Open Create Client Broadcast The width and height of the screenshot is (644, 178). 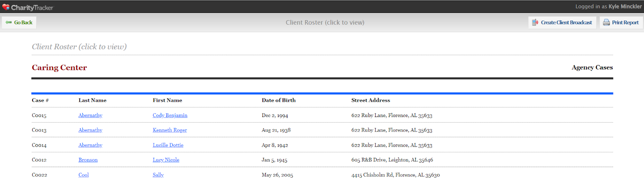(x=566, y=23)
